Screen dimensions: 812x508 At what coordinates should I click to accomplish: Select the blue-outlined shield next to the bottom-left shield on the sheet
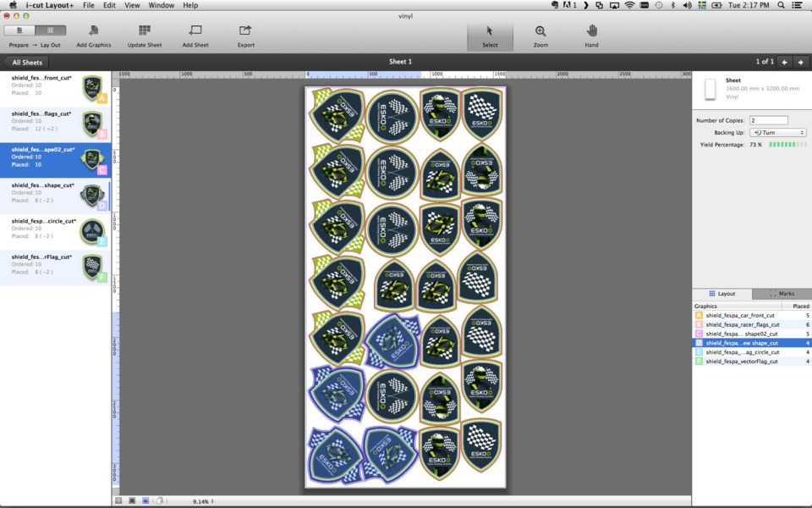tap(390, 453)
